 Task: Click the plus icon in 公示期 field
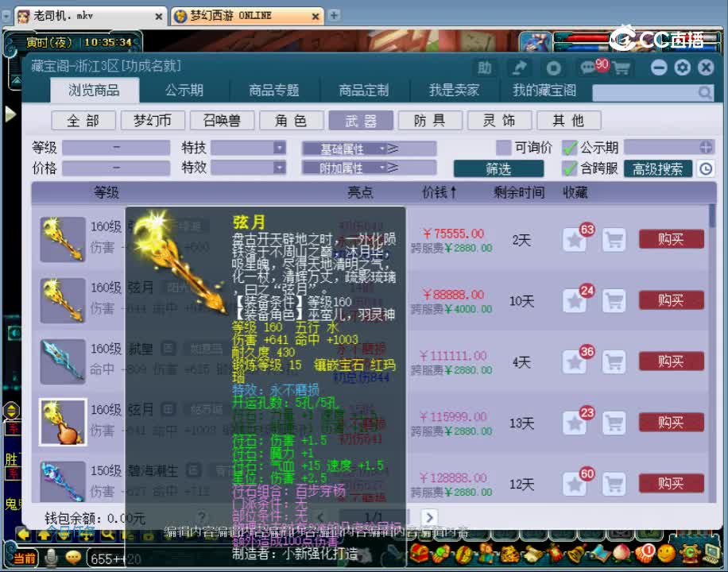[x=705, y=147]
